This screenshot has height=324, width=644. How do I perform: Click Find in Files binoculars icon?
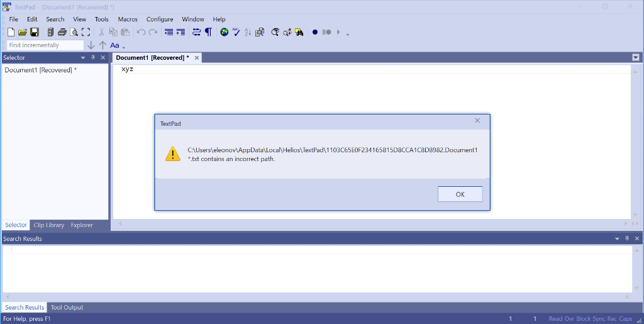pyautogui.click(x=299, y=32)
